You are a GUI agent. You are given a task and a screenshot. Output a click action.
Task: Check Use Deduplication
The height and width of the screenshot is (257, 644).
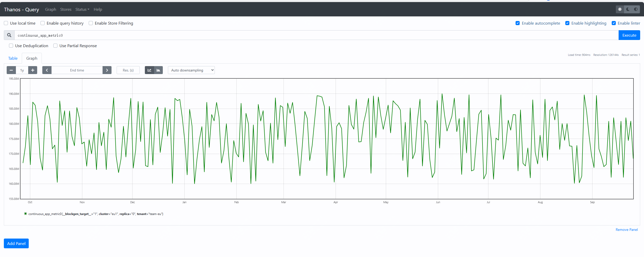pyautogui.click(x=11, y=46)
